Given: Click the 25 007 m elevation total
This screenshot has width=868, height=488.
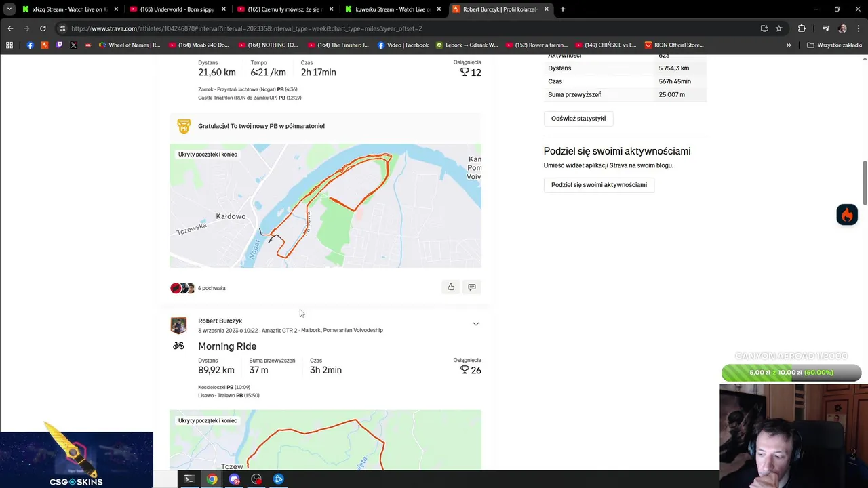Looking at the screenshot, I should pyautogui.click(x=671, y=94).
